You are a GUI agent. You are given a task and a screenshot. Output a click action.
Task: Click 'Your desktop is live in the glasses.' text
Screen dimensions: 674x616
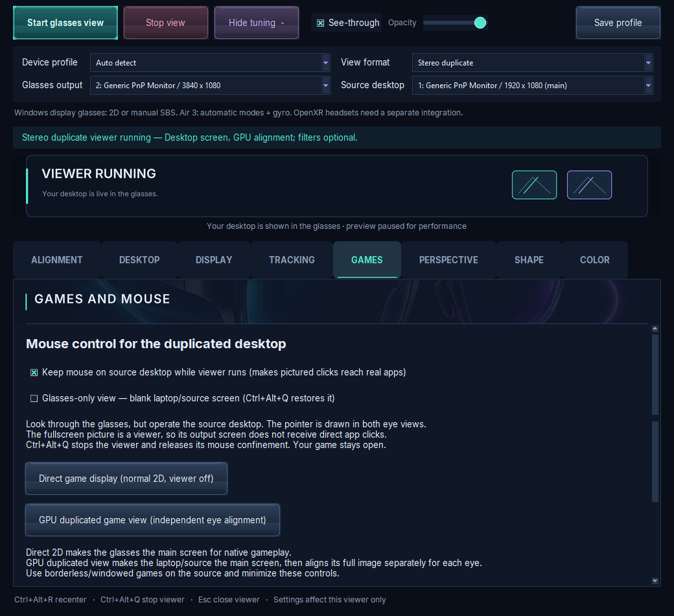100,194
